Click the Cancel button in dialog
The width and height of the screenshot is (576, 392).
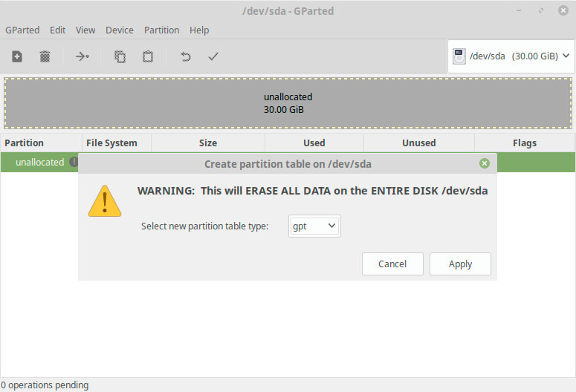click(x=392, y=264)
